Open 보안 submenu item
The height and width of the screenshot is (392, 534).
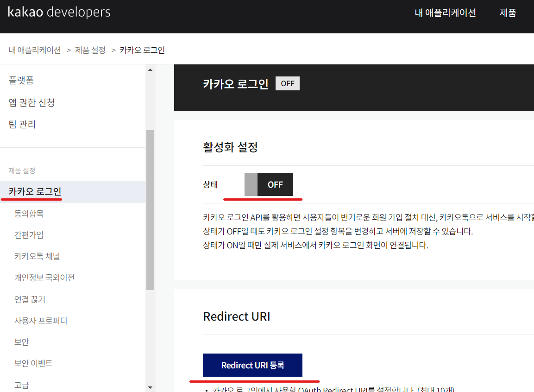(x=21, y=341)
